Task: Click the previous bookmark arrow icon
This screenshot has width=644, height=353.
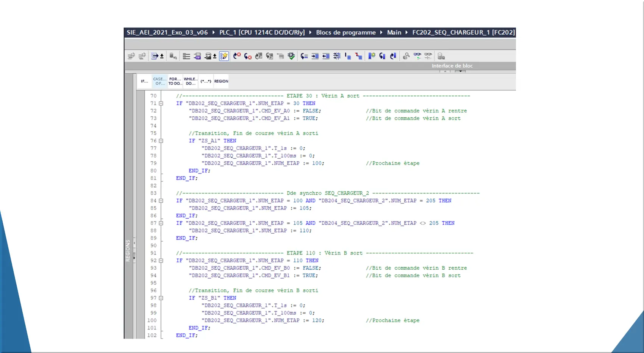Action: (382, 56)
